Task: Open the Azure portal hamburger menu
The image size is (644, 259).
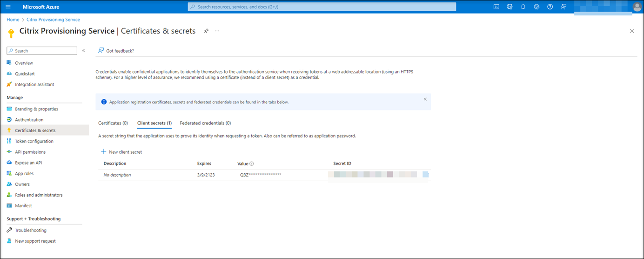Action: [x=8, y=7]
